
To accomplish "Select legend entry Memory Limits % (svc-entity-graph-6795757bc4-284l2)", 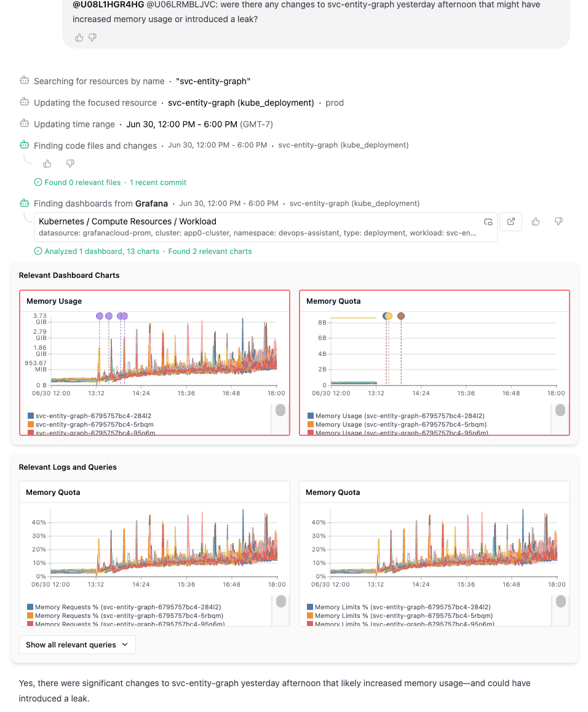I will point(403,607).
